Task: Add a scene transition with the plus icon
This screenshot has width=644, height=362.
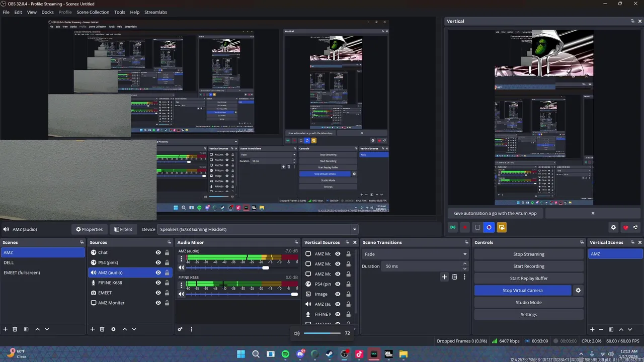Action: 444,277
